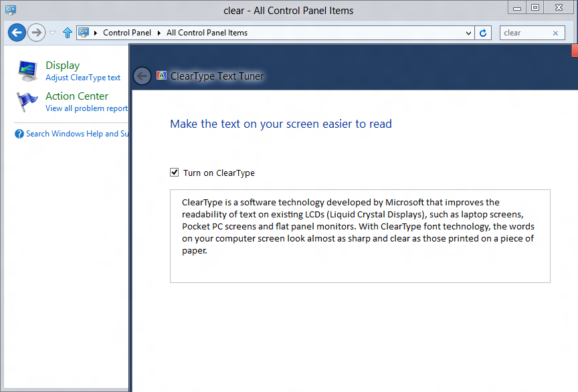The width and height of the screenshot is (578, 392).
Task: Click the Control Panel window title icon
Action: coord(11,10)
